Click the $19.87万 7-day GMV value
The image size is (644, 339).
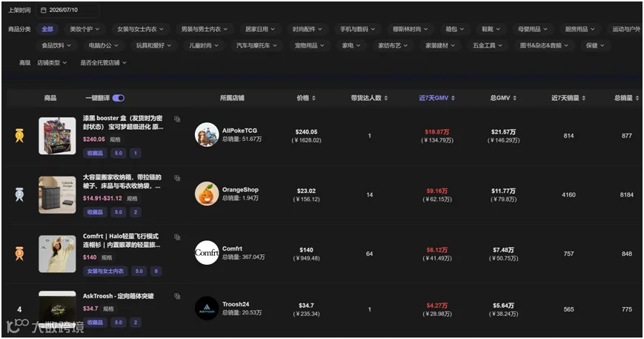pos(437,132)
